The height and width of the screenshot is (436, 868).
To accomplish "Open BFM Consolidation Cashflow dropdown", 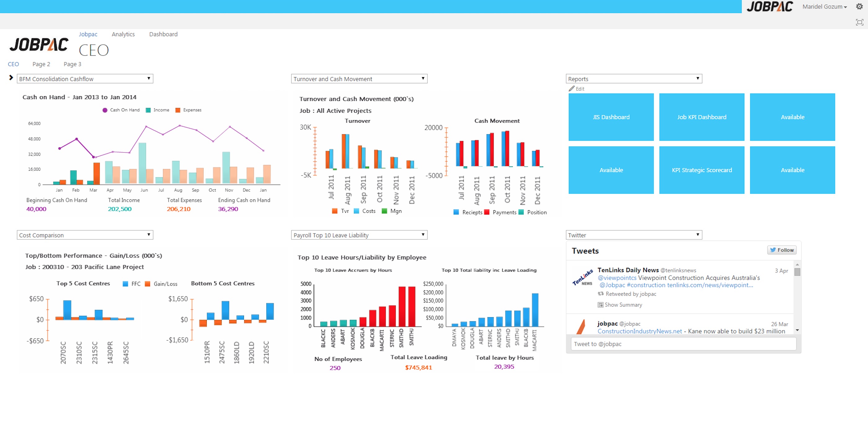I will (85, 79).
